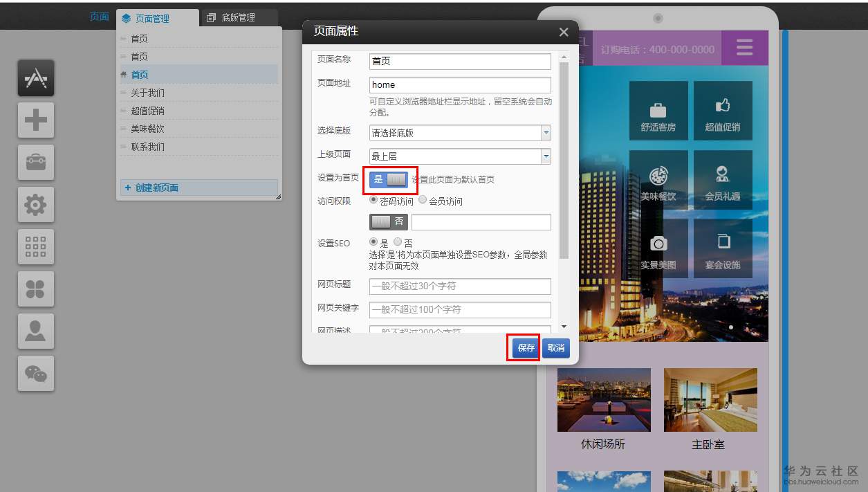Choose 否 for 设置SEO
This screenshot has height=492, width=868.
point(398,242)
